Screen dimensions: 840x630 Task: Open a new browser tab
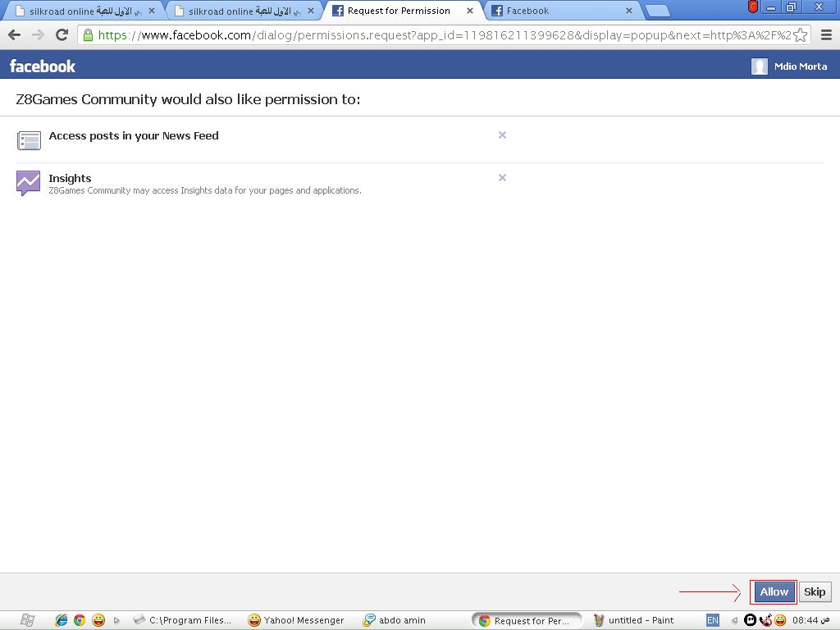click(x=657, y=11)
